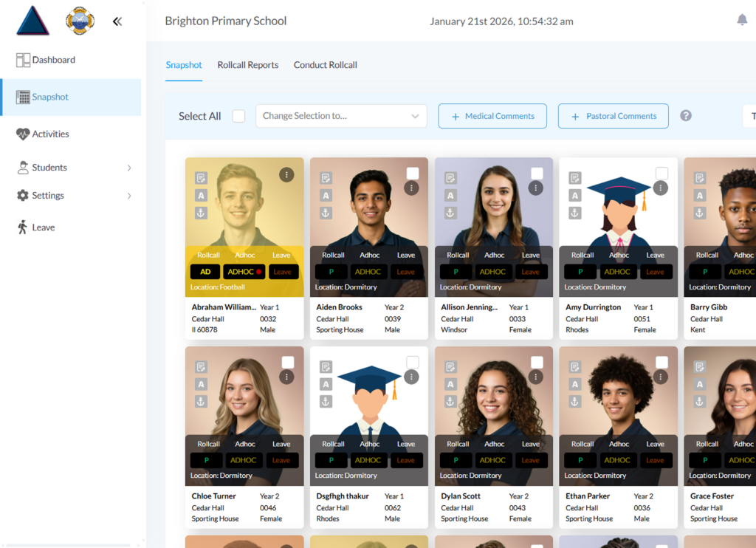756x548 pixels.
Task: Switch to the Rollcall Reports tab
Action: click(248, 65)
